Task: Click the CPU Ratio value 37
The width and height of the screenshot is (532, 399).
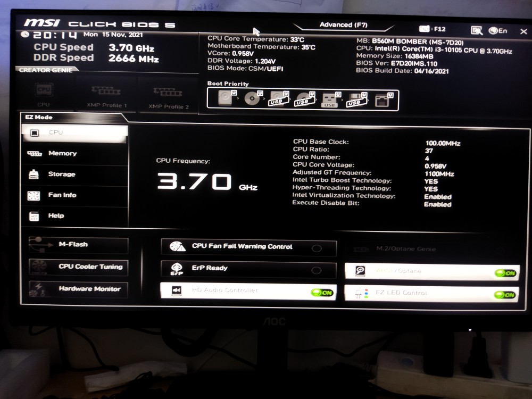Action: [429, 151]
